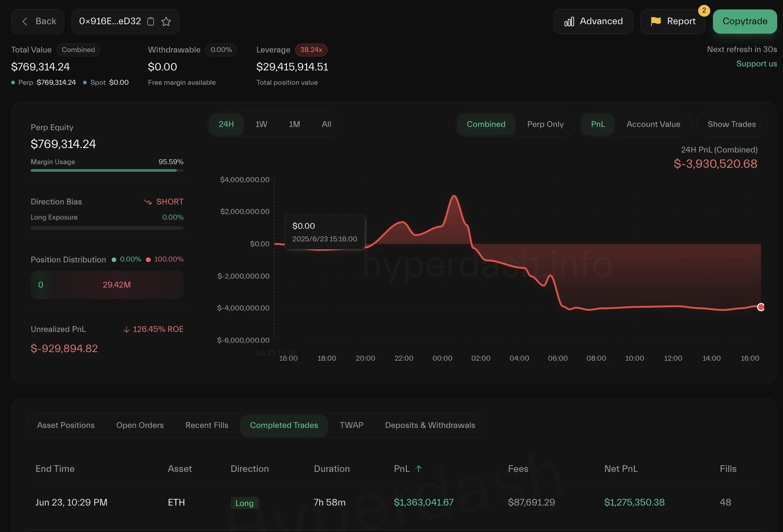
Task: Open the Support us link
Action: (757, 64)
